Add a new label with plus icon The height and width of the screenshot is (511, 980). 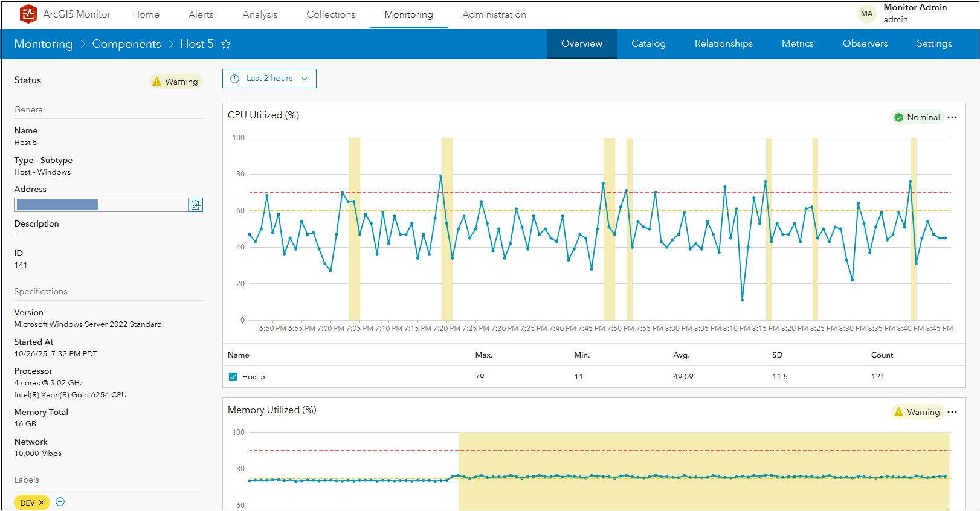point(60,502)
